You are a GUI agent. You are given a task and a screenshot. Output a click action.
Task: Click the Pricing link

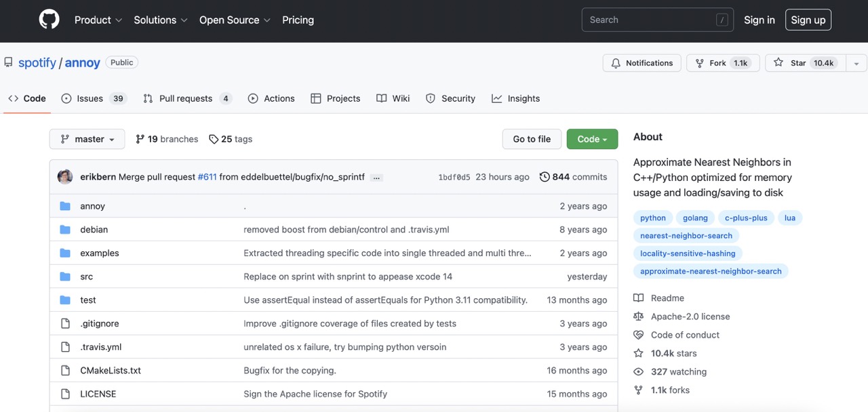[298, 20]
